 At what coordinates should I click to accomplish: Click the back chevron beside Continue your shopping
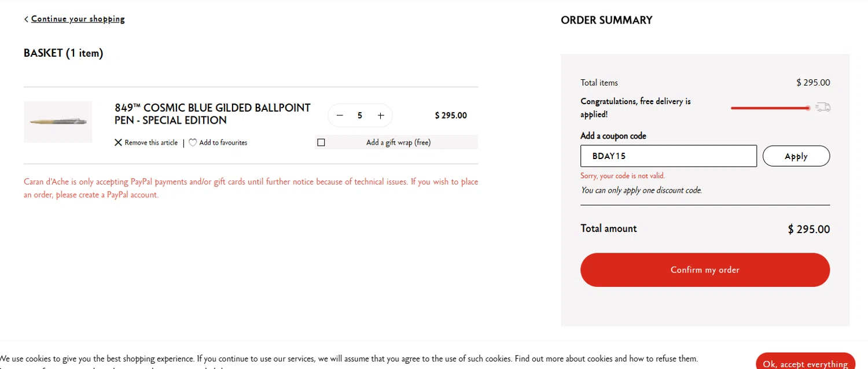(x=26, y=19)
